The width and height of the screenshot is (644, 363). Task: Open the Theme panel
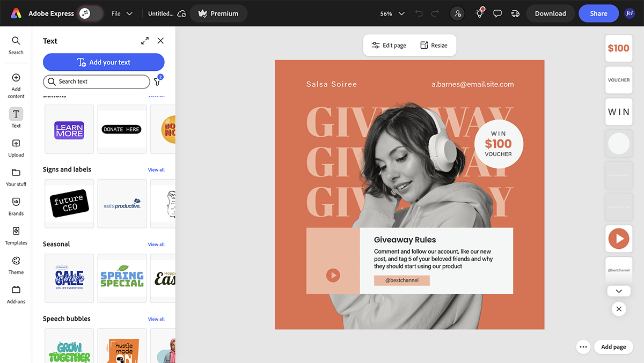[x=16, y=265]
